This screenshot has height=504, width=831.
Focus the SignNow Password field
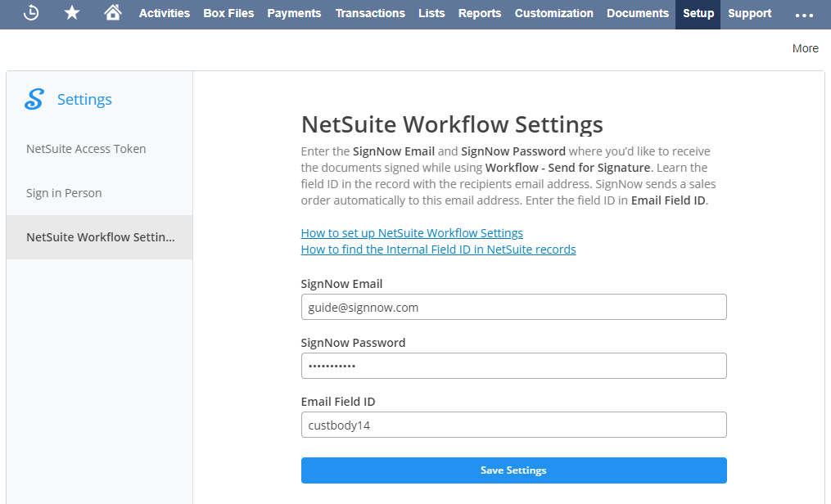513,366
